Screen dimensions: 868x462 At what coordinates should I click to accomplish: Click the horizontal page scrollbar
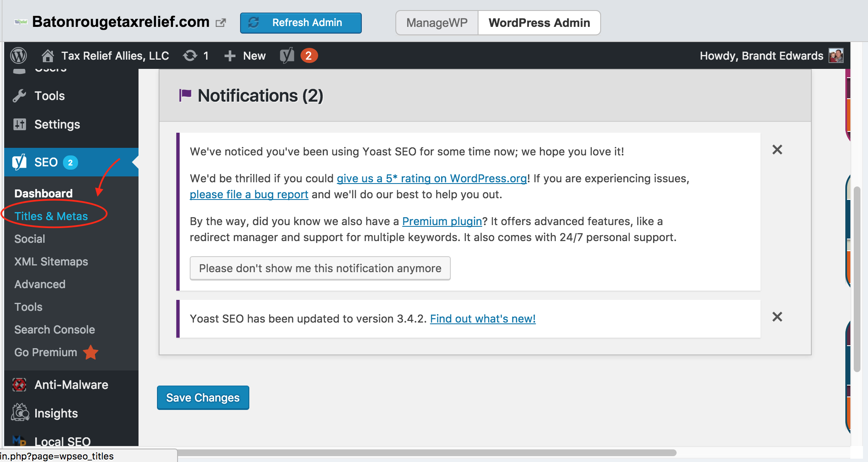coord(426,452)
